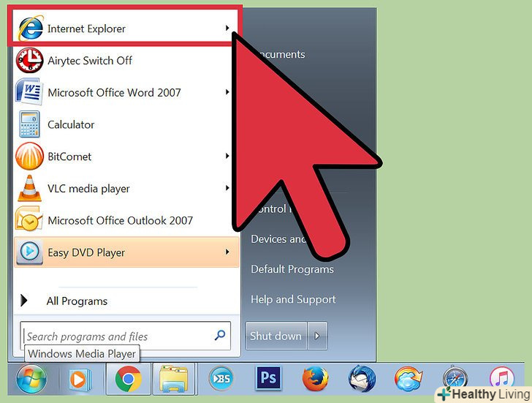Open Windows Media Player taskbar icon
Viewport: 532px width, 403px height.
[80, 379]
